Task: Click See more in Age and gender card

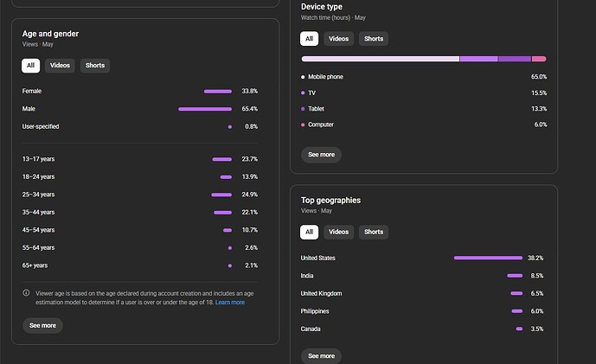Action: click(42, 326)
